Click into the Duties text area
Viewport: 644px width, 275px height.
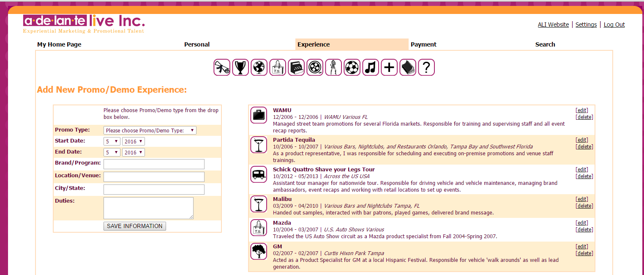coord(148,208)
